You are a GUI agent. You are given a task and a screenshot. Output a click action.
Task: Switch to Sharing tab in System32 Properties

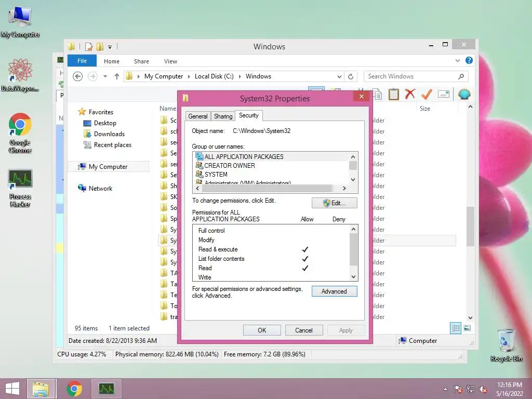[223, 116]
